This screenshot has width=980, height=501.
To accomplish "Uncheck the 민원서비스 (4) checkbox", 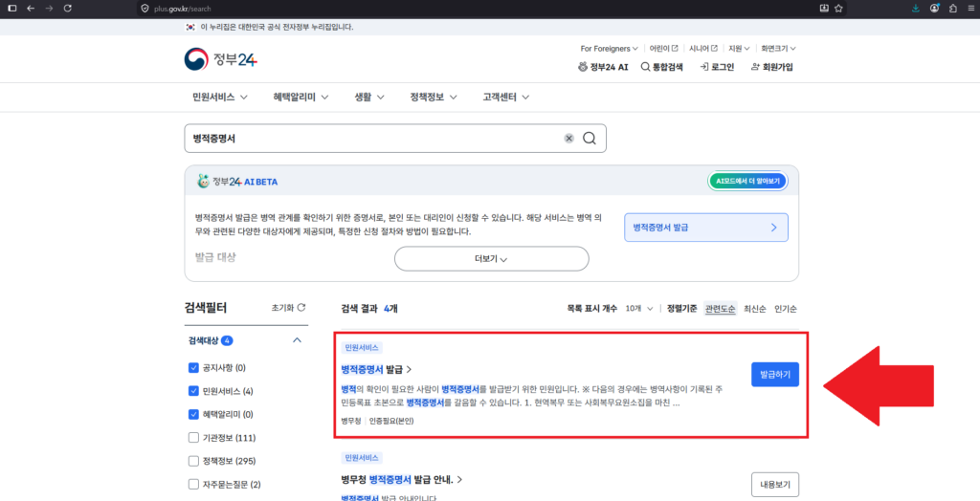I will click(x=193, y=391).
